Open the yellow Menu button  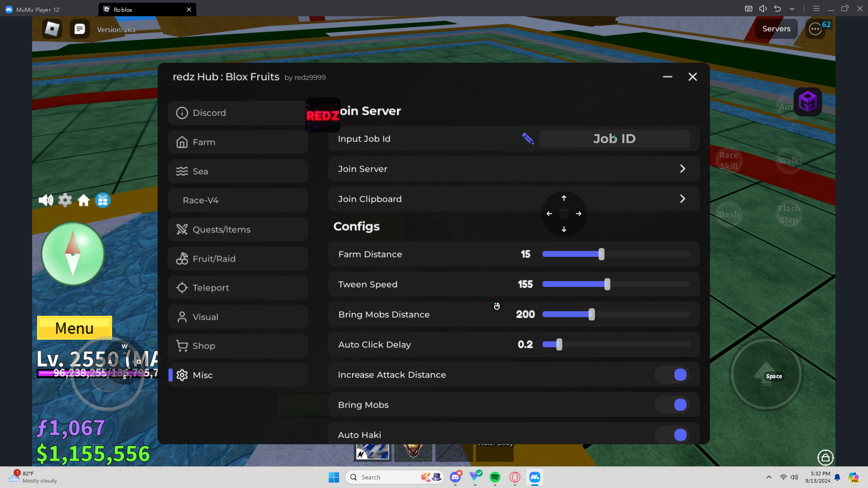[75, 328]
